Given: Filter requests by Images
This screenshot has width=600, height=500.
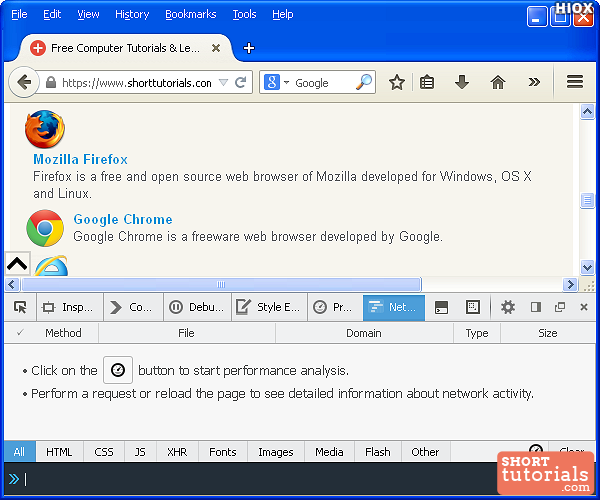Looking at the screenshot, I should (276, 452).
